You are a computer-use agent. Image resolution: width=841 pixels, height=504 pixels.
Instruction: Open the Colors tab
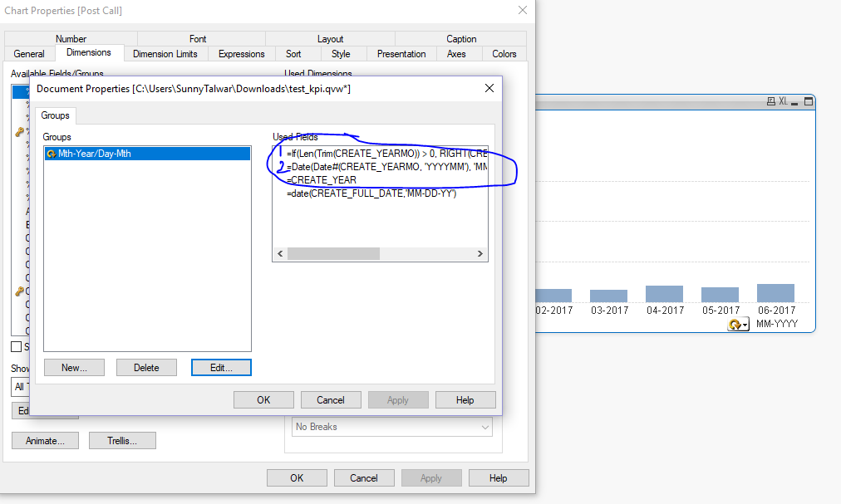tap(504, 54)
